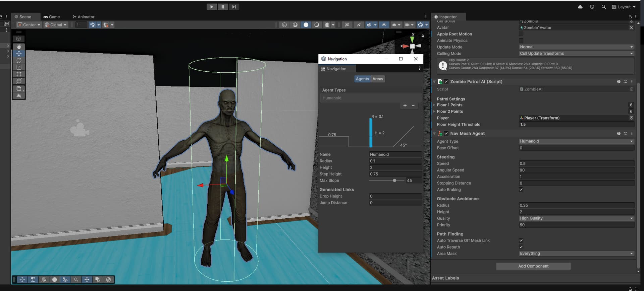Image resolution: width=644 pixels, height=291 pixels.
Task: Open the search magnifier in top bar
Action: pyautogui.click(x=603, y=7)
